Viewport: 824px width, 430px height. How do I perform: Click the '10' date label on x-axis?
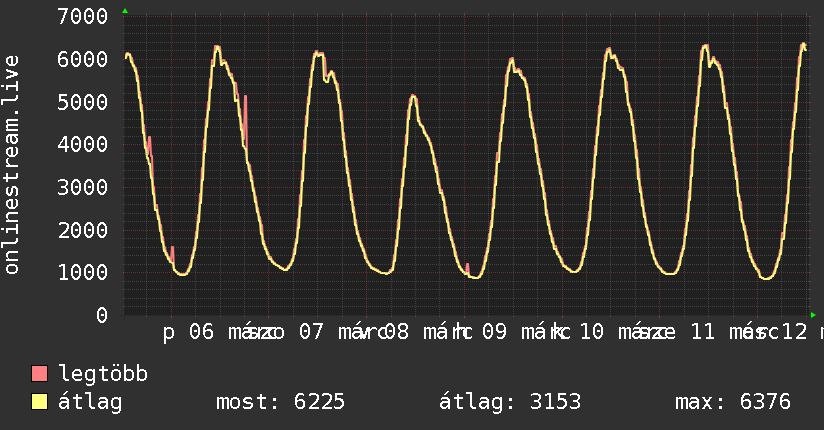coord(592,332)
